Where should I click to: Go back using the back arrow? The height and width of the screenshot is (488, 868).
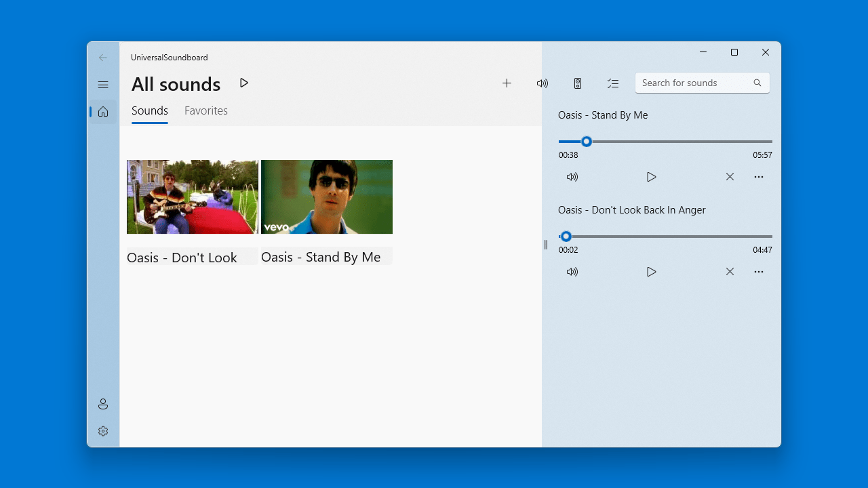click(103, 58)
